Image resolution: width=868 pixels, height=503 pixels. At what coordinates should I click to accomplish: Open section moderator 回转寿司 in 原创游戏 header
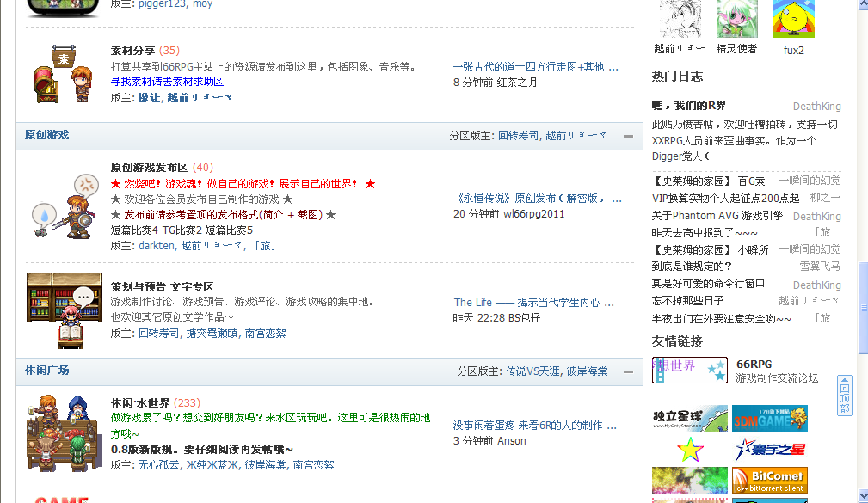click(x=518, y=136)
